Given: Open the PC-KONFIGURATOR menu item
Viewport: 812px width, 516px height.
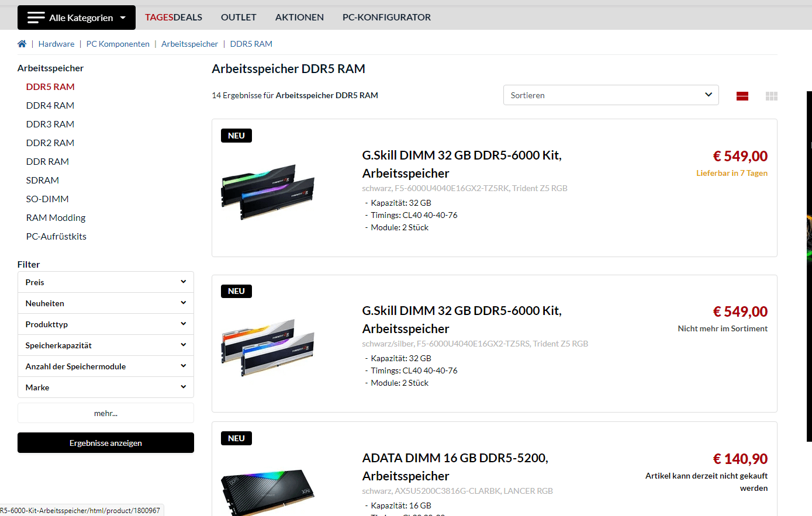Looking at the screenshot, I should coord(386,18).
